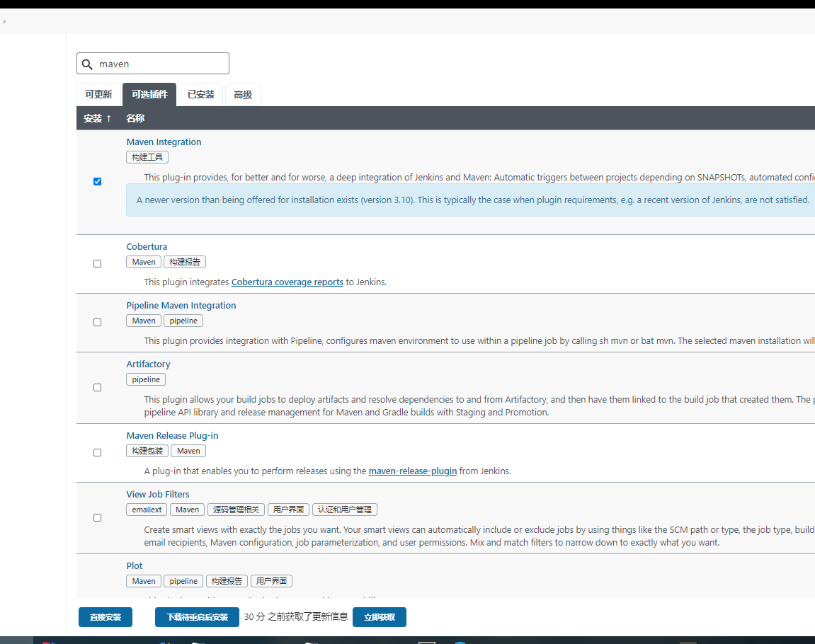Click the Maven tag under Cobertura
The height and width of the screenshot is (644, 815).
144,262
